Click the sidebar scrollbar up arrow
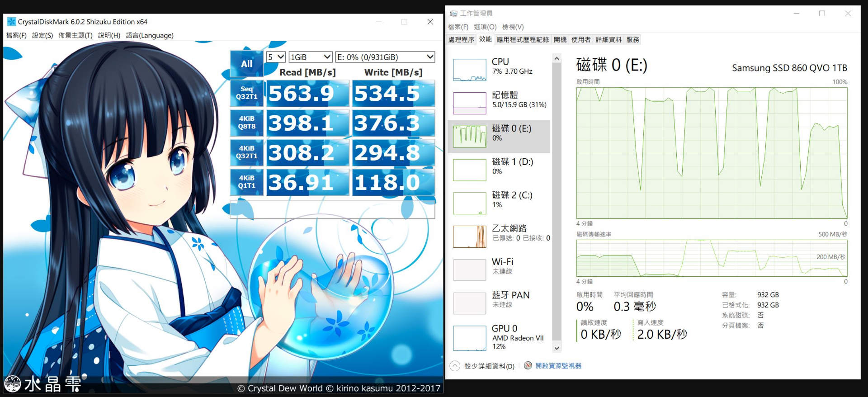 point(557,59)
